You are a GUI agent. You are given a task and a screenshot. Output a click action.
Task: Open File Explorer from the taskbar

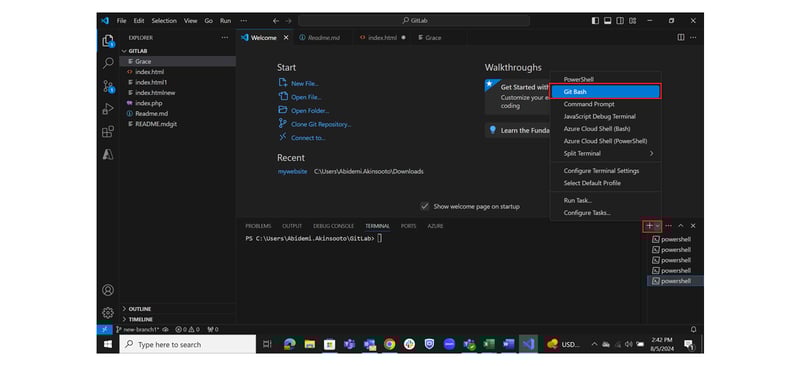pyautogui.click(x=310, y=345)
